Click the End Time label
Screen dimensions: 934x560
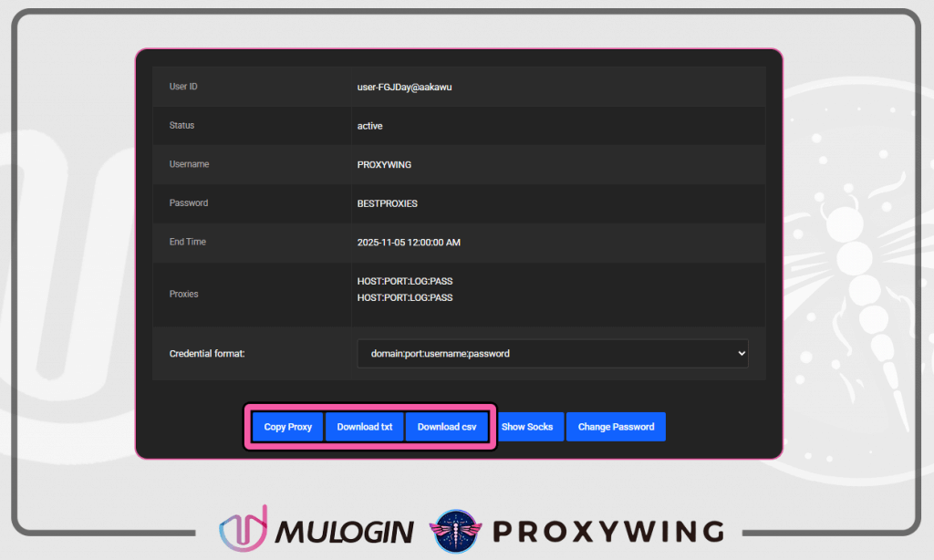click(x=188, y=242)
